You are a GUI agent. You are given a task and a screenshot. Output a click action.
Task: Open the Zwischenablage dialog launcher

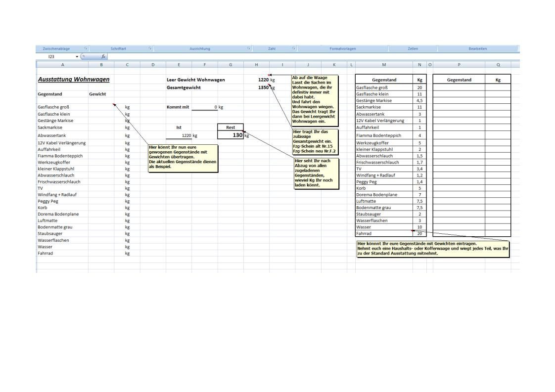tap(86, 48)
